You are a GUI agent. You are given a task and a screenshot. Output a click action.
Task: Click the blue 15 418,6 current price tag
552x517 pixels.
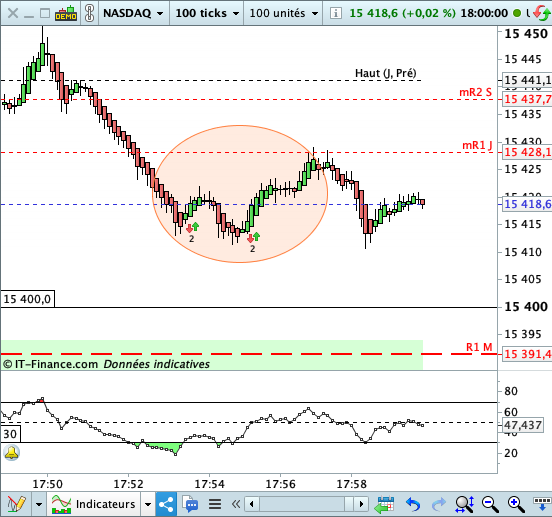(527, 204)
